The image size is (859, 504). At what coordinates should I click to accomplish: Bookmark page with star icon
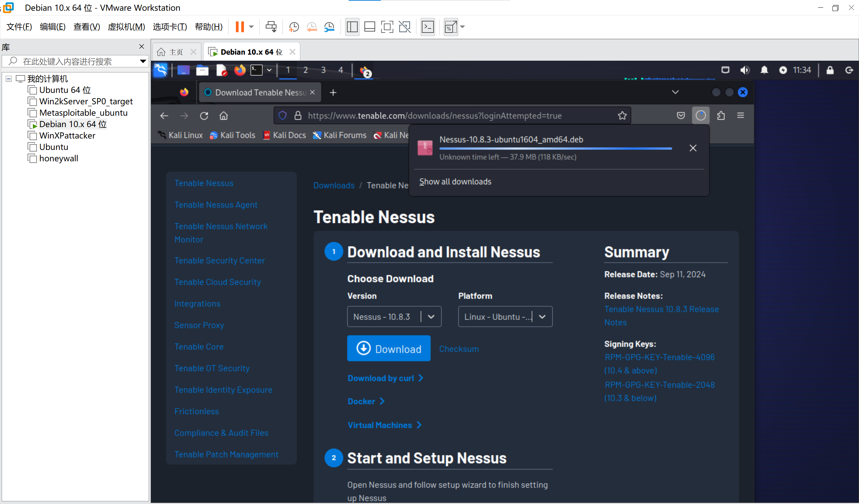622,116
